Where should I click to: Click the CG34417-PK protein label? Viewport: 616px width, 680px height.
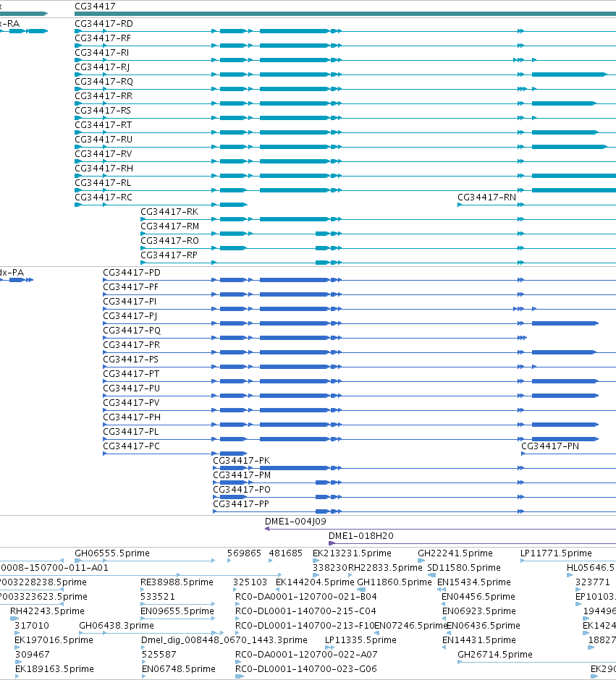(241, 461)
